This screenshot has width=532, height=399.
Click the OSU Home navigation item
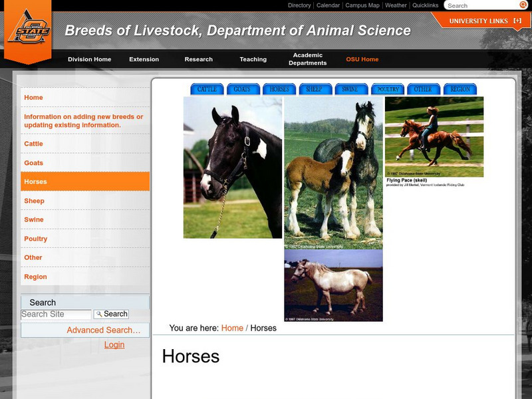click(363, 59)
